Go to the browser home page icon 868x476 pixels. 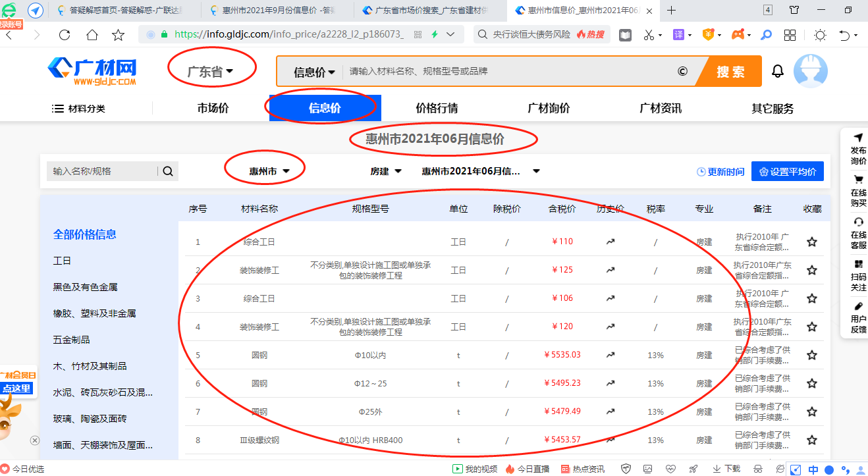92,35
